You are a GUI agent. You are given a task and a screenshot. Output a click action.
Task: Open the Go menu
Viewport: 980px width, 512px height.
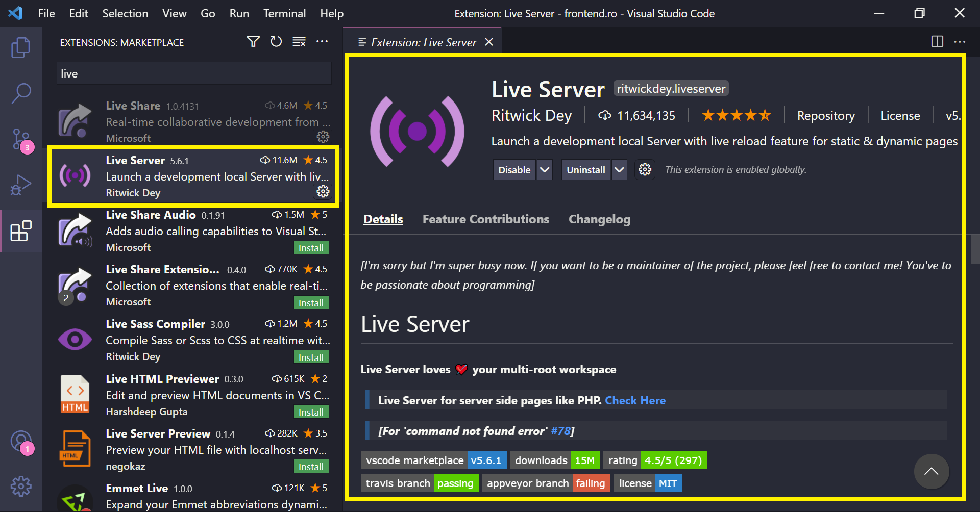click(x=208, y=13)
